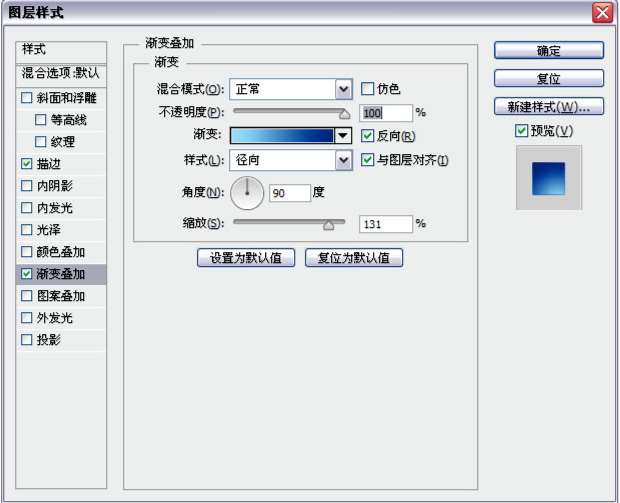The width and height of the screenshot is (620, 503).
Task: Click the 不透明度 slider handle
Action: (x=344, y=114)
